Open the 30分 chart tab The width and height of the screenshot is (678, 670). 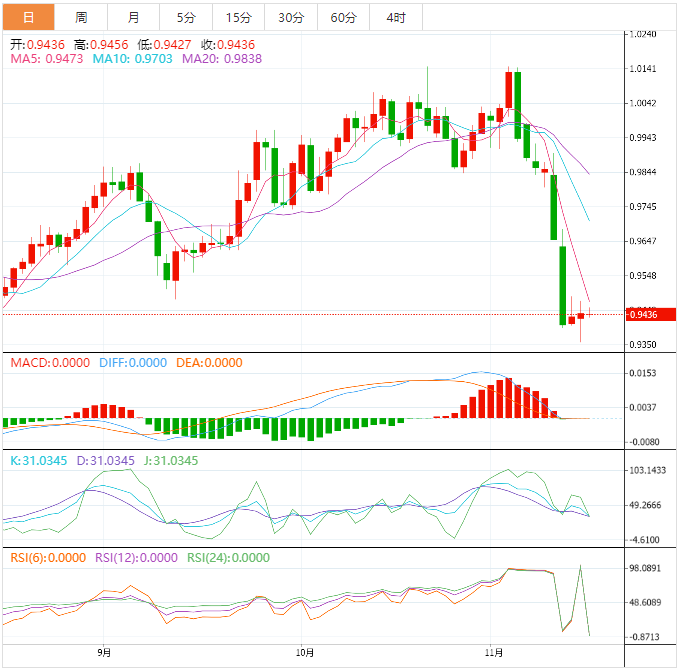click(x=291, y=17)
